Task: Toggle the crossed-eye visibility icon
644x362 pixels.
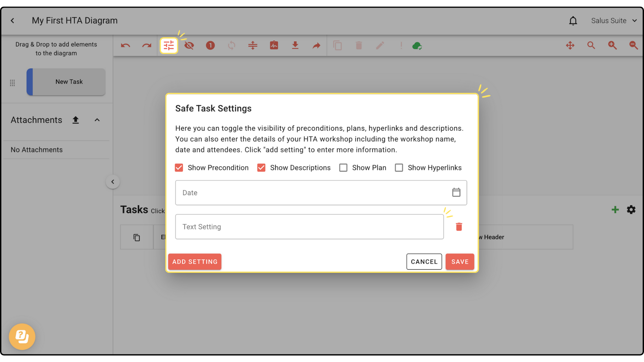Action: click(189, 45)
